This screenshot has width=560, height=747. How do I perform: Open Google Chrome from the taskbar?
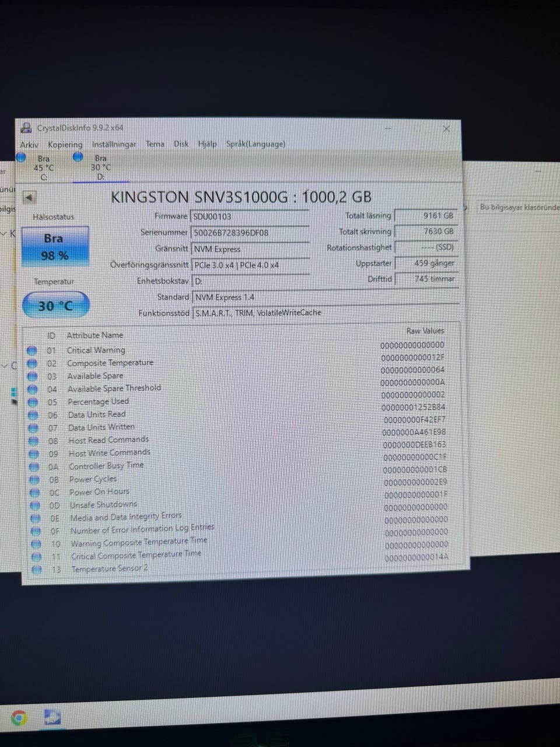tap(18, 717)
